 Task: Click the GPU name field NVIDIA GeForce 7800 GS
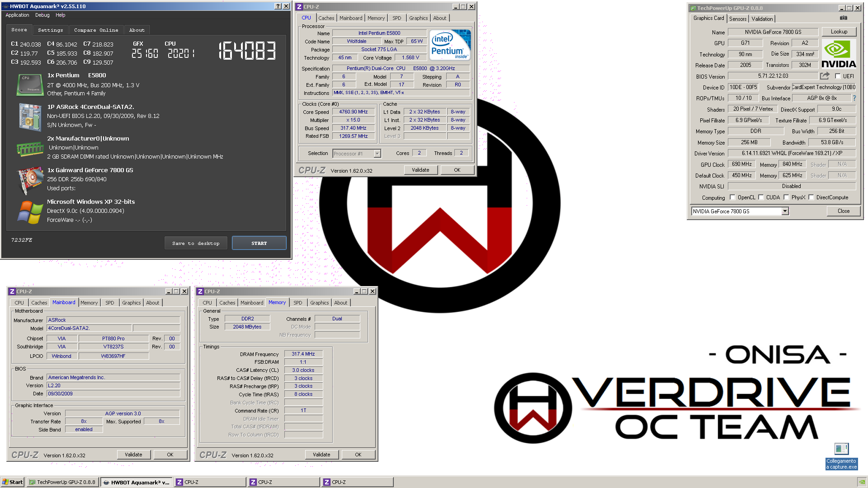click(773, 32)
